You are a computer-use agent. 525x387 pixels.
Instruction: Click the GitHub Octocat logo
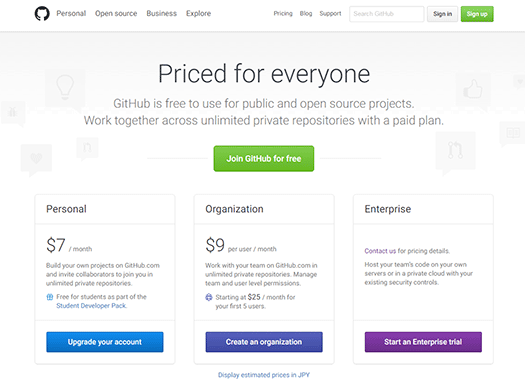(42, 14)
